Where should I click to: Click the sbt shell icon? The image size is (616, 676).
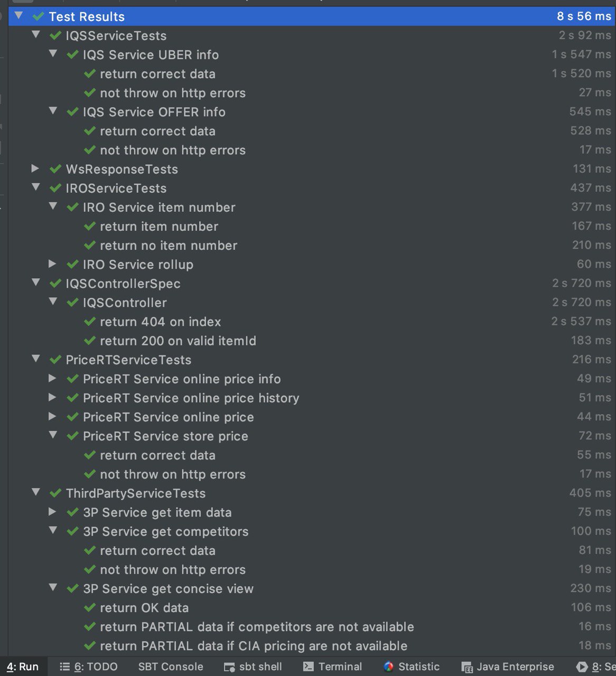coord(229,667)
